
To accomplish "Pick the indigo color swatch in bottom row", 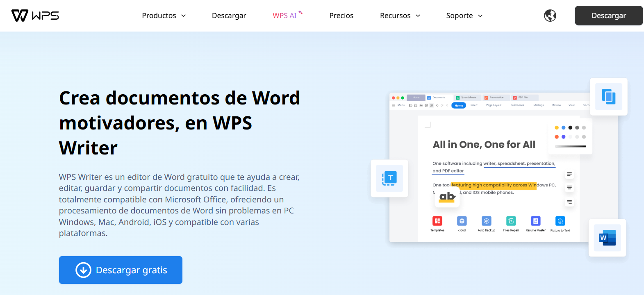I will 563,137.
